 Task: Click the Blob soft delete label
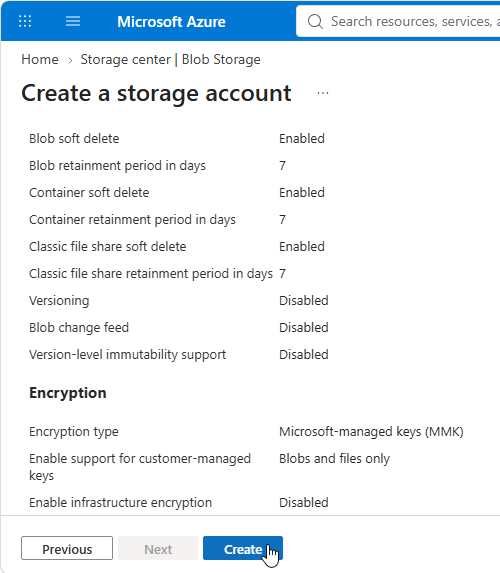pos(74,138)
